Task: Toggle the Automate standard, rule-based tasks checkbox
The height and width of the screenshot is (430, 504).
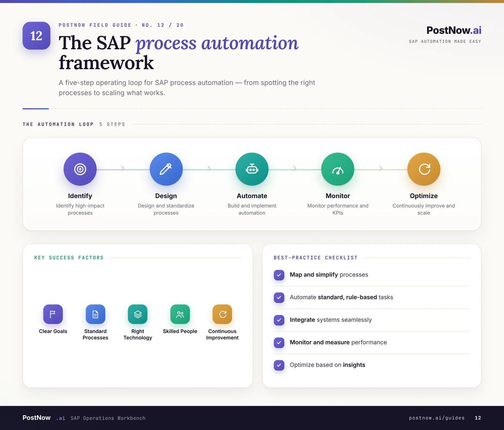Action: point(279,297)
